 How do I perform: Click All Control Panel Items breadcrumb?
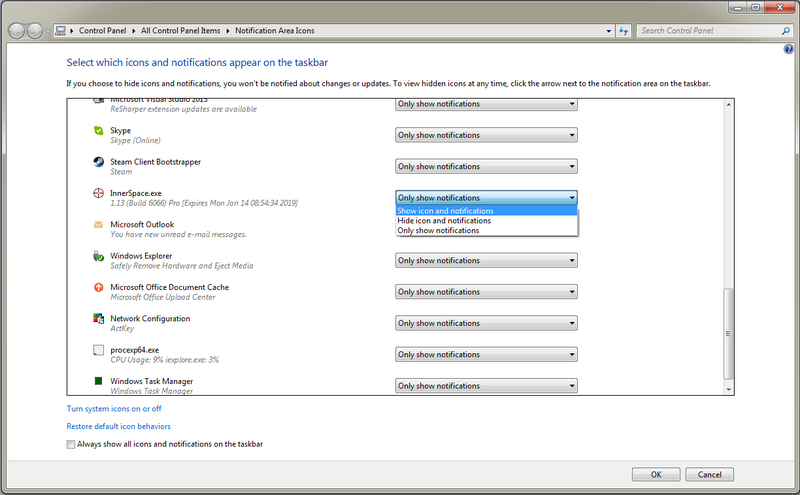pos(181,31)
